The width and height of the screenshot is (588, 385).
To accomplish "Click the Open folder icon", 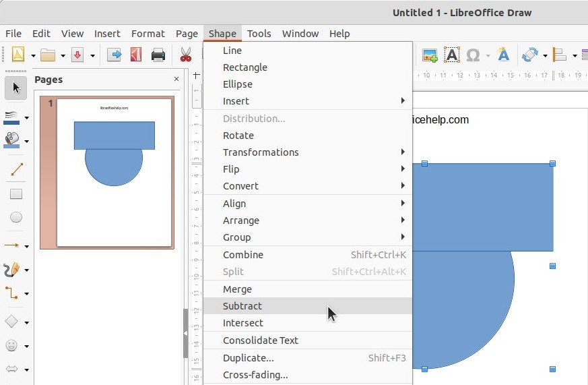I will [x=48, y=55].
